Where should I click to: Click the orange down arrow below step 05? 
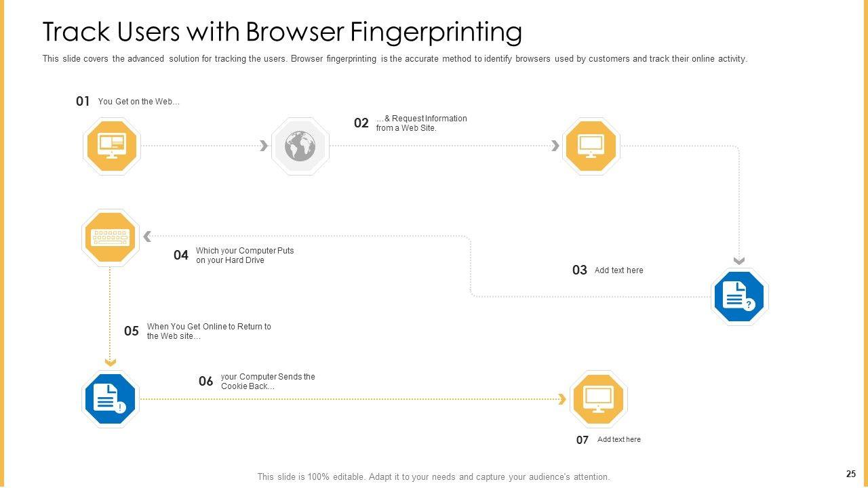tap(111, 363)
